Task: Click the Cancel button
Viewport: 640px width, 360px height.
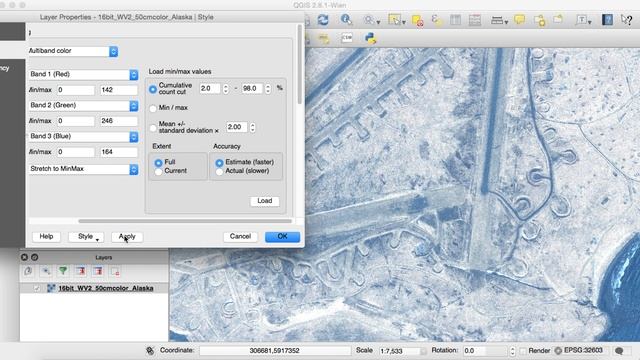Action: [x=240, y=237]
